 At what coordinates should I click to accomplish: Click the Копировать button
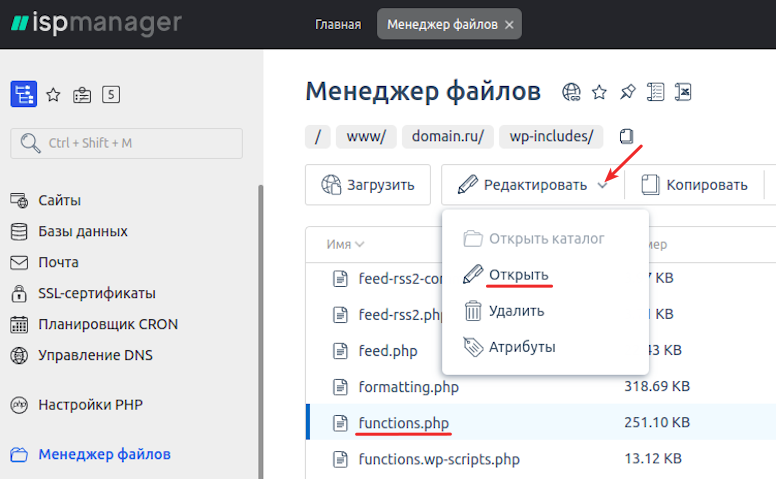695,185
